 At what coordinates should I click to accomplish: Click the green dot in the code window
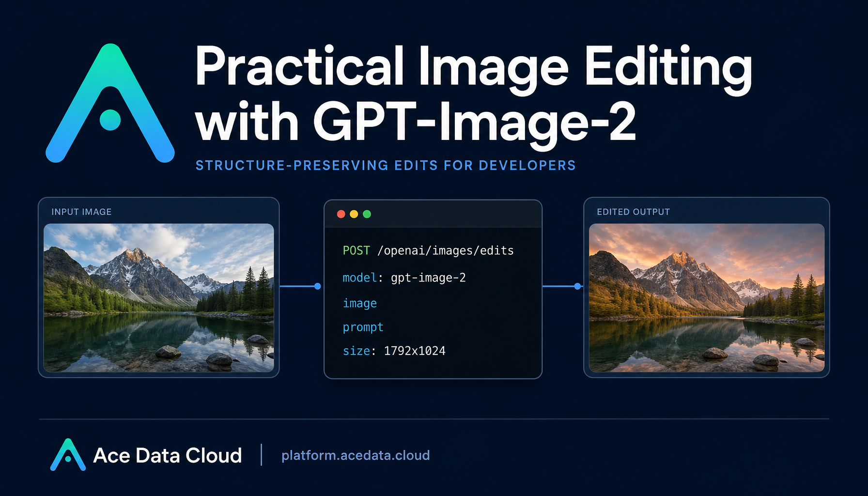tap(367, 214)
